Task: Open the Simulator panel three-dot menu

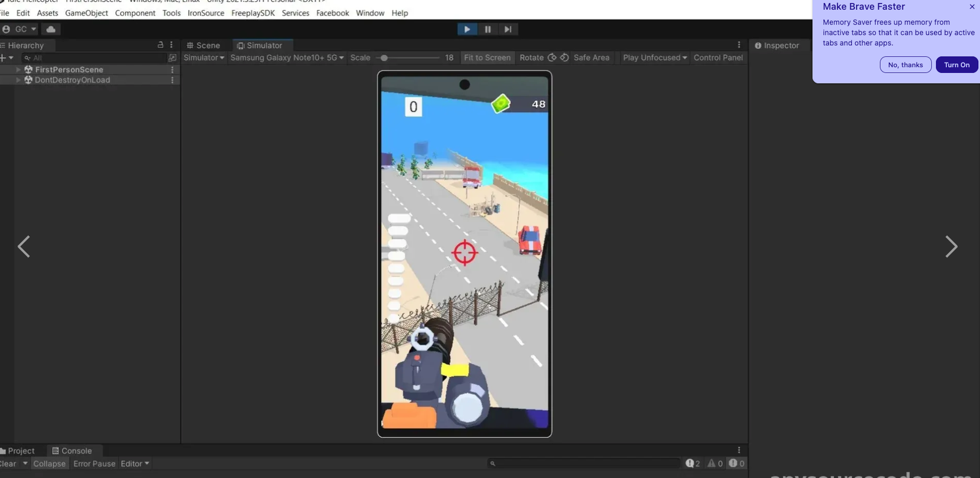Action: tap(739, 45)
